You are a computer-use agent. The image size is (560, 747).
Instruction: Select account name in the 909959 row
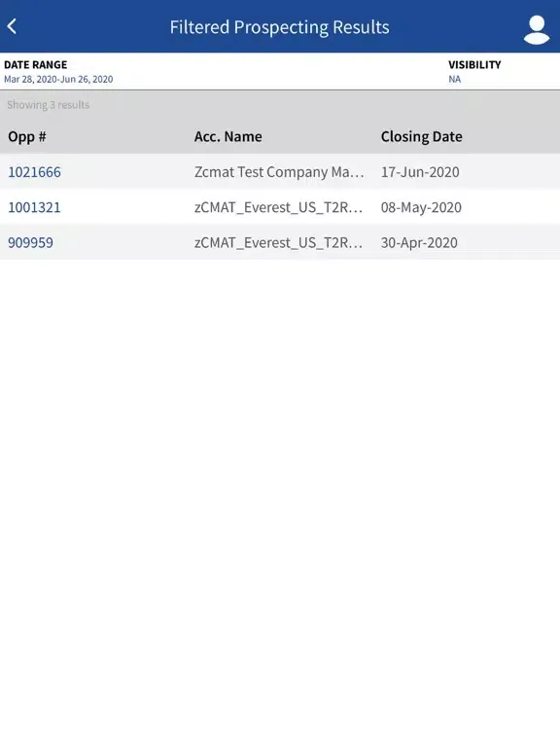[x=279, y=242]
